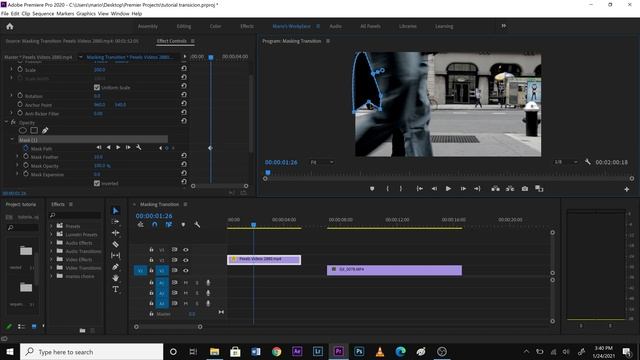Collapse the Mask (1) group
The image size is (640, 360).
tap(12, 140)
